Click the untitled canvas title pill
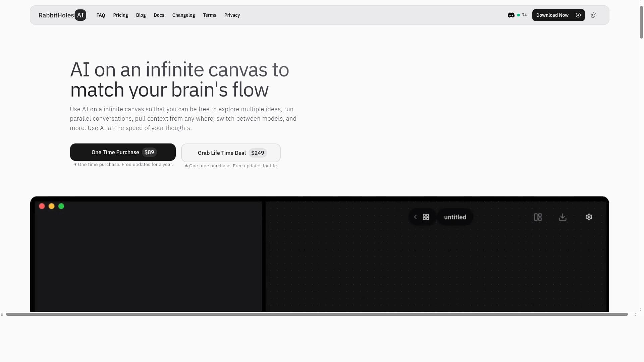The width and height of the screenshot is (644, 362). 455,217
